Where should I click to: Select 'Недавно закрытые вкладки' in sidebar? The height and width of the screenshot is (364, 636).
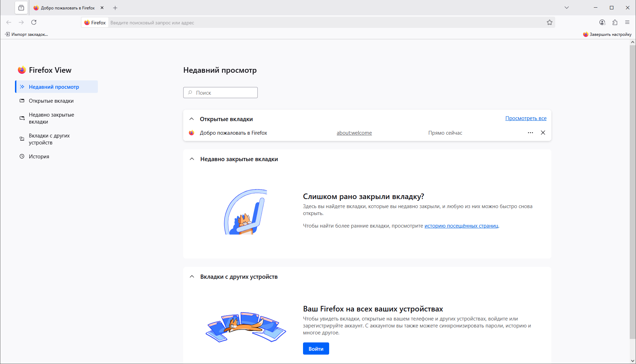click(56, 118)
